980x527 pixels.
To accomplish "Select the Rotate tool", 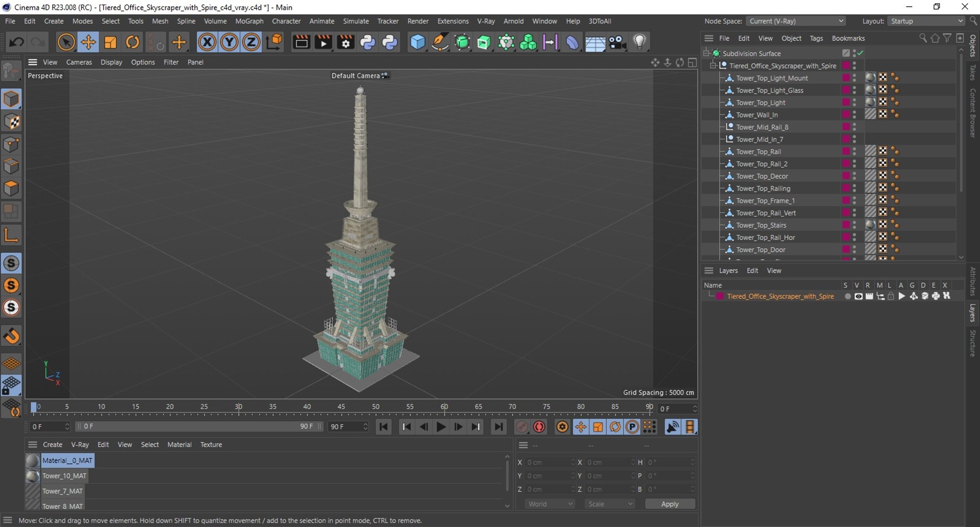I will 133,42.
